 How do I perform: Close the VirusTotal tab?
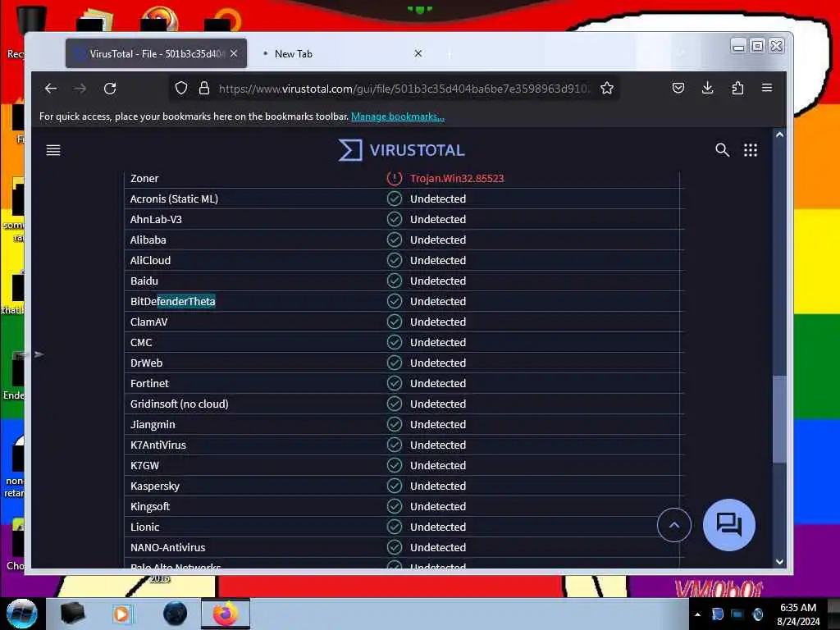[234, 53]
